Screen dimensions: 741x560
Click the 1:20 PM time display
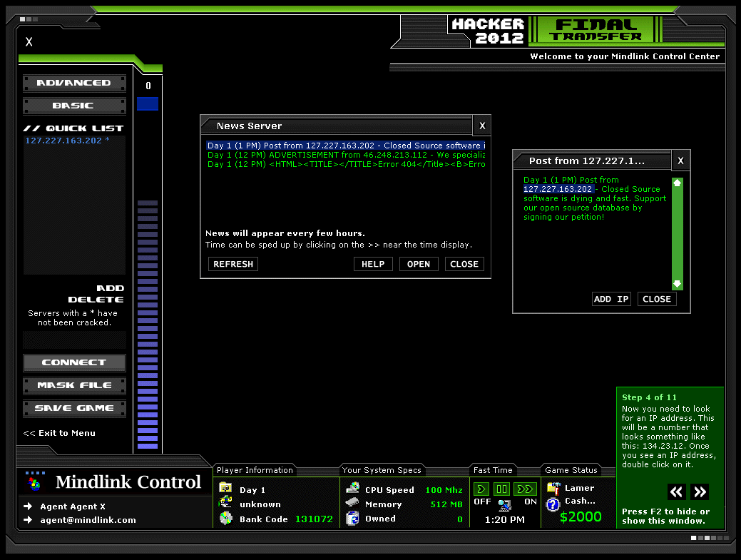505,520
